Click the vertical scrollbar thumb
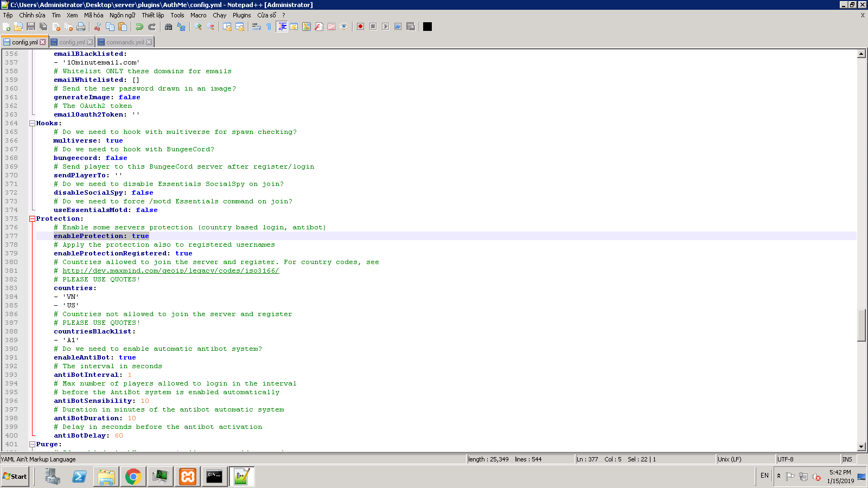The height and width of the screenshot is (488, 868). [861, 325]
